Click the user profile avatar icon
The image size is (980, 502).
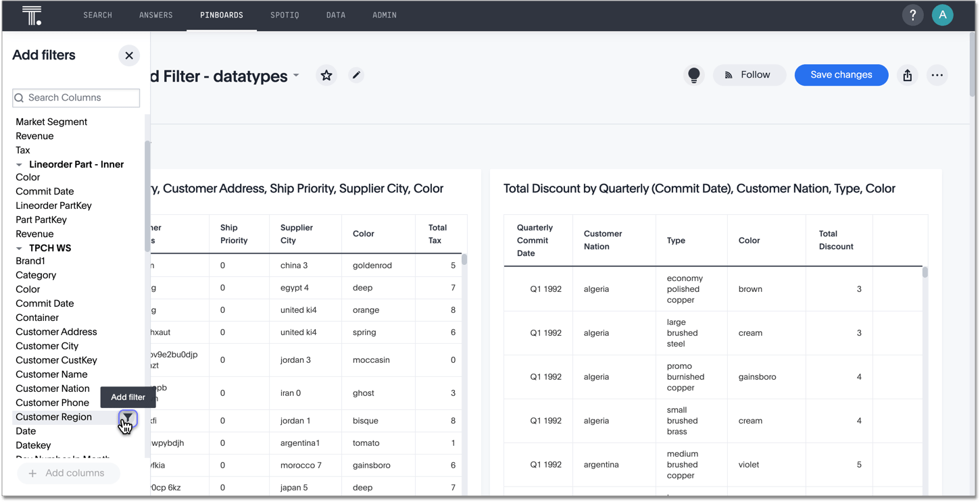click(942, 15)
